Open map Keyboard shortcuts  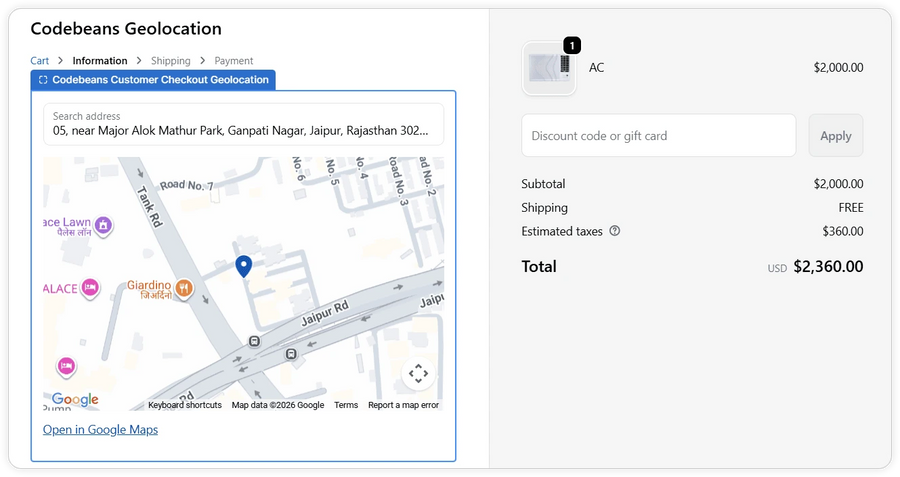pyautogui.click(x=185, y=405)
